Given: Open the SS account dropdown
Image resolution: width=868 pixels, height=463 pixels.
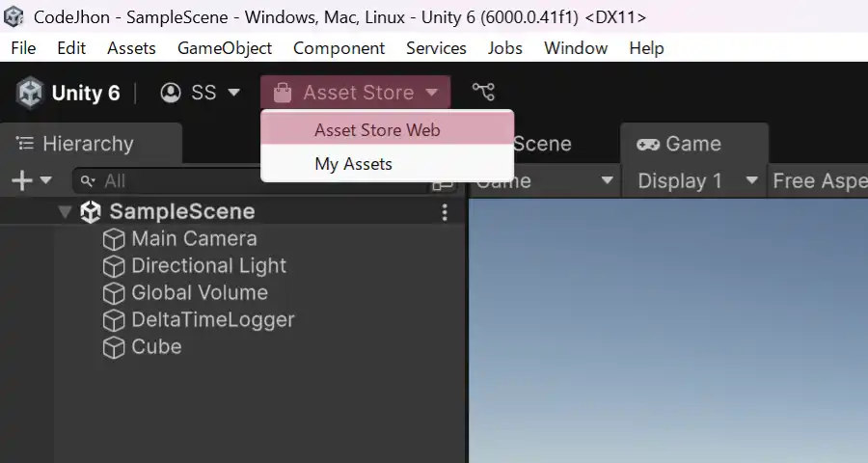Looking at the screenshot, I should tap(201, 93).
